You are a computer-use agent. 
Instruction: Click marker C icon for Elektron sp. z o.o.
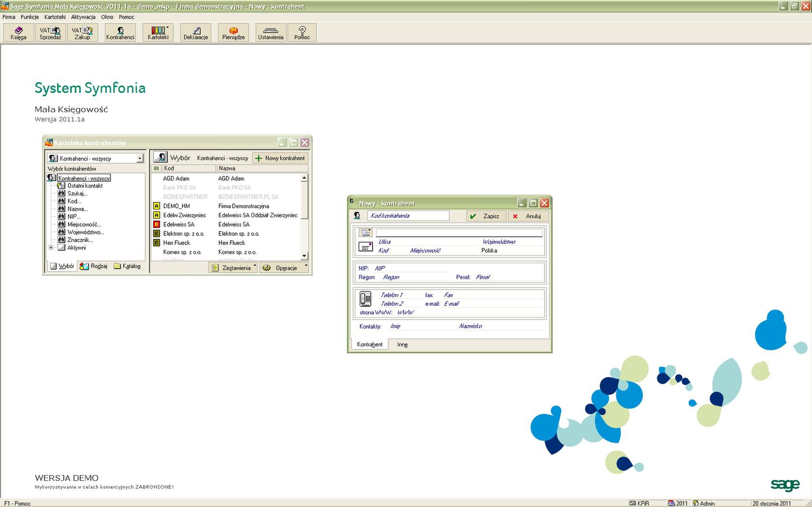pos(157,234)
